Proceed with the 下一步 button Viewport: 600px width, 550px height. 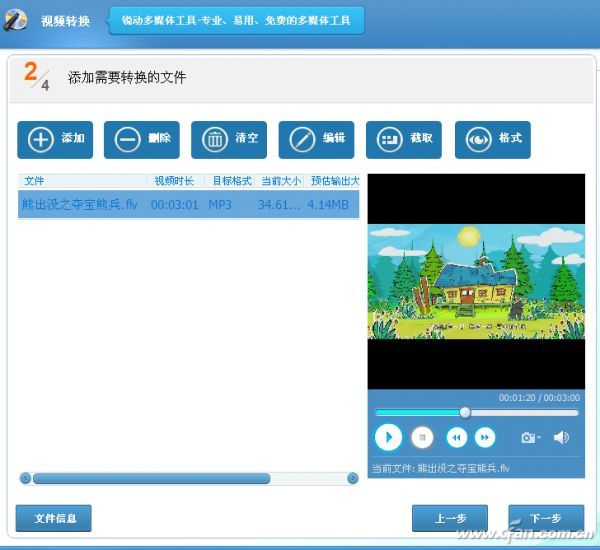(x=546, y=518)
